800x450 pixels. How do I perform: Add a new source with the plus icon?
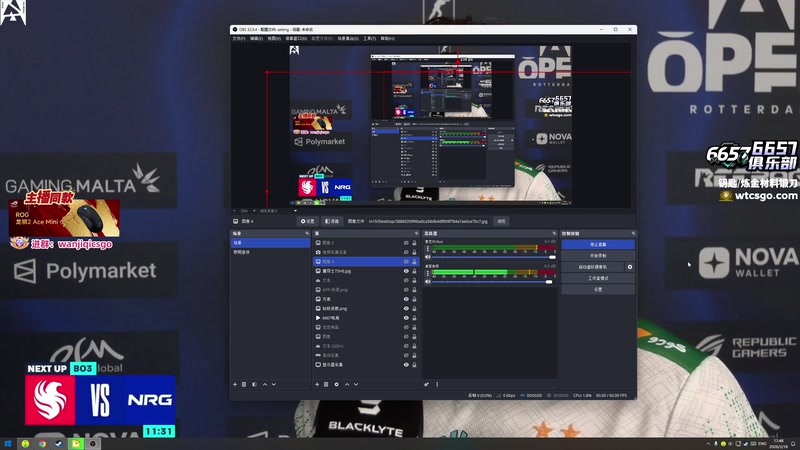[317, 384]
